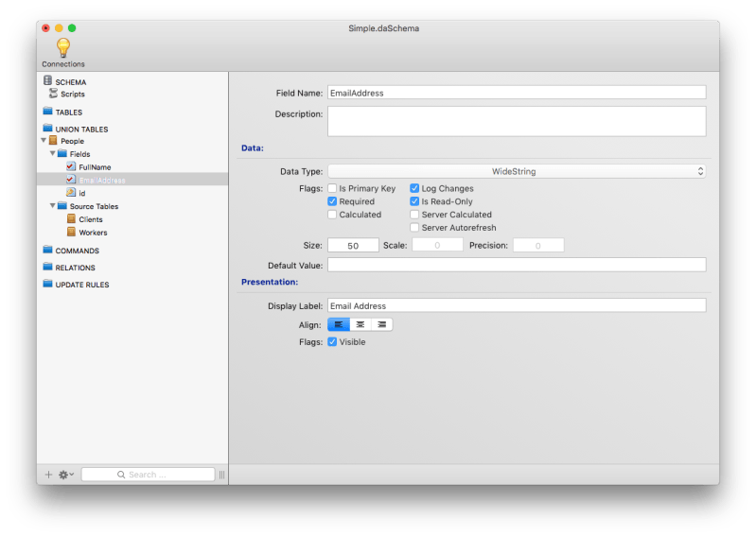The width and height of the screenshot is (756, 537).
Task: Open the gear actions menu
Action: click(66, 475)
